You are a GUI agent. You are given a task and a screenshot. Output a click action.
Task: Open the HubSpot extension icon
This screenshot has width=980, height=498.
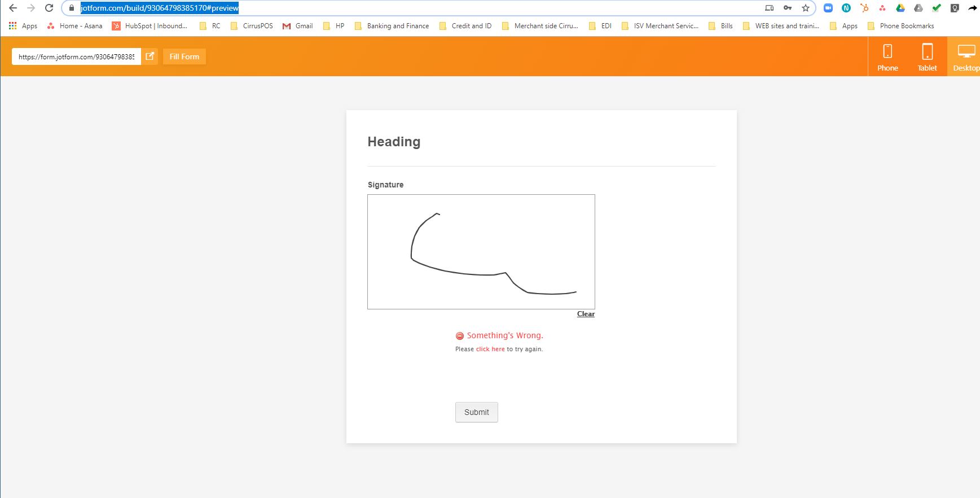864,8
